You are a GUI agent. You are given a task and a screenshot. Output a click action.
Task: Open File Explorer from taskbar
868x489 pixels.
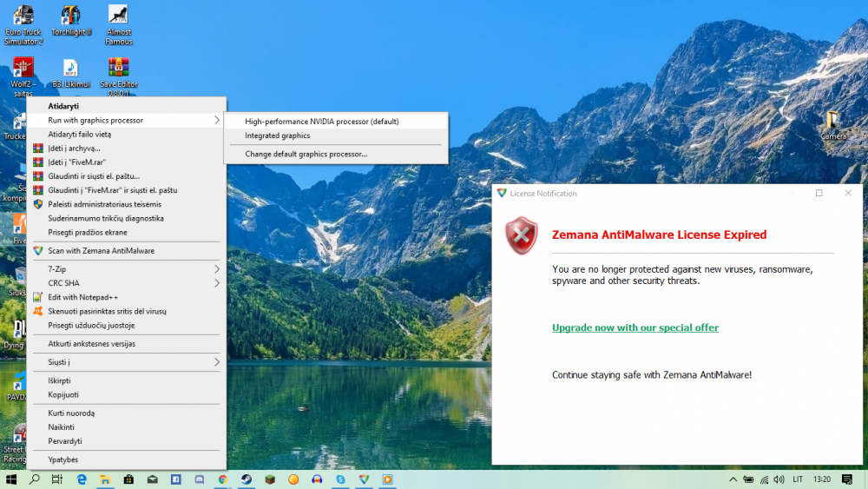(105, 479)
